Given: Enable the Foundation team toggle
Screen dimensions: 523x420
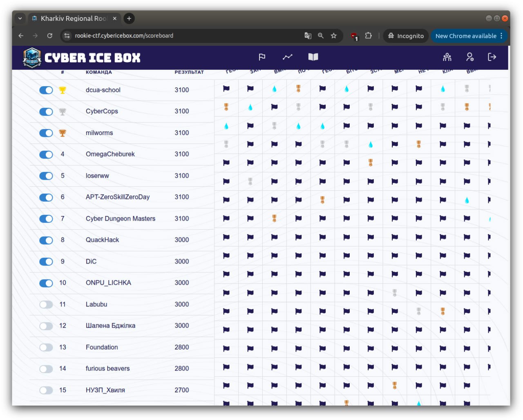Looking at the screenshot, I should point(46,348).
